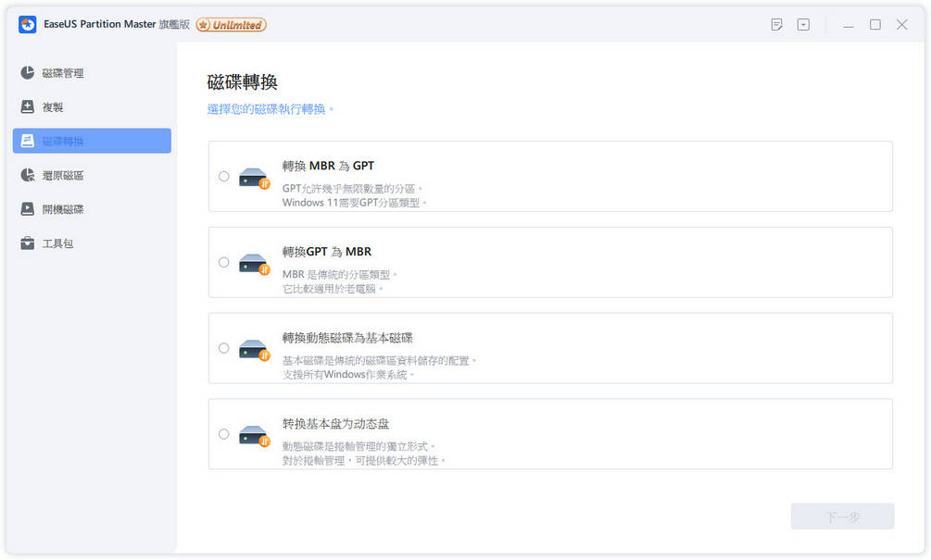The width and height of the screenshot is (931, 560).
Task: Open the notes icon in title bar
Action: [776, 25]
